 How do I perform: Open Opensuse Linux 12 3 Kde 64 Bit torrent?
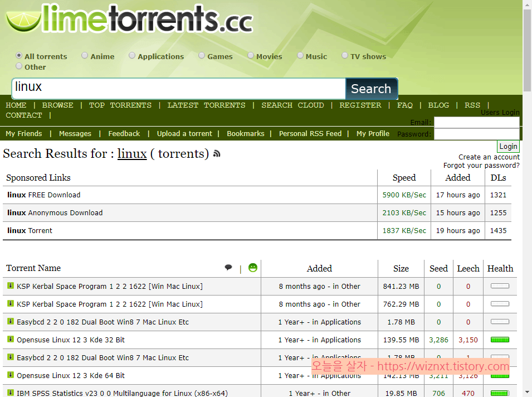pos(71,376)
